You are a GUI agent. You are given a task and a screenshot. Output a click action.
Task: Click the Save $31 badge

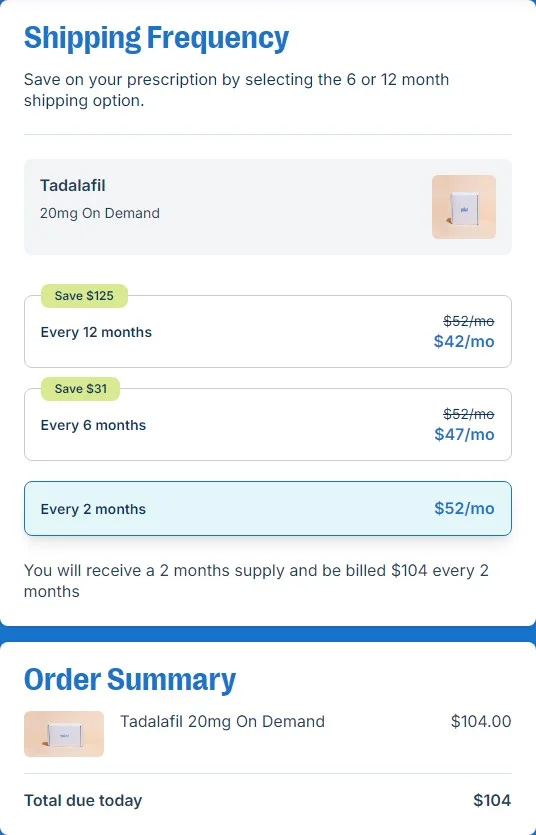coord(80,389)
